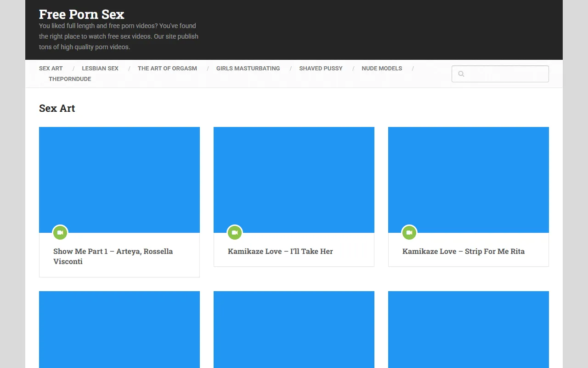Click the thumbnail above Show Me Part 1
The height and width of the screenshot is (368, 588).
pos(119,180)
